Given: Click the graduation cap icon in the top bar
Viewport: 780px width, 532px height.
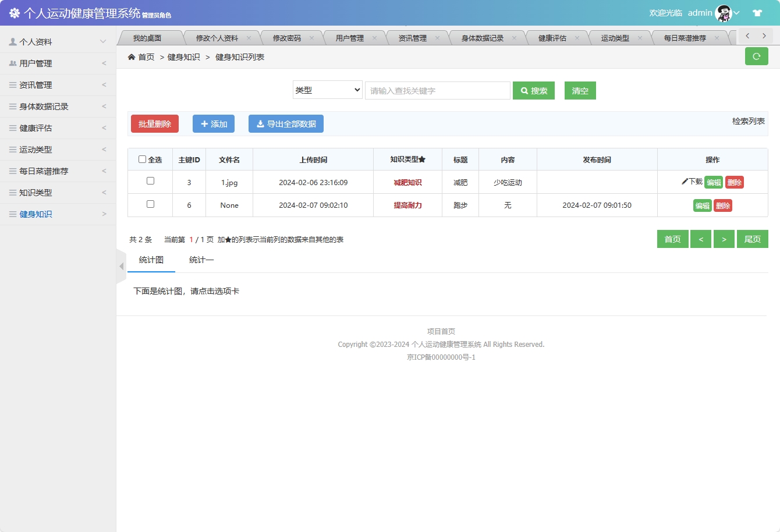Looking at the screenshot, I should click(x=757, y=12).
